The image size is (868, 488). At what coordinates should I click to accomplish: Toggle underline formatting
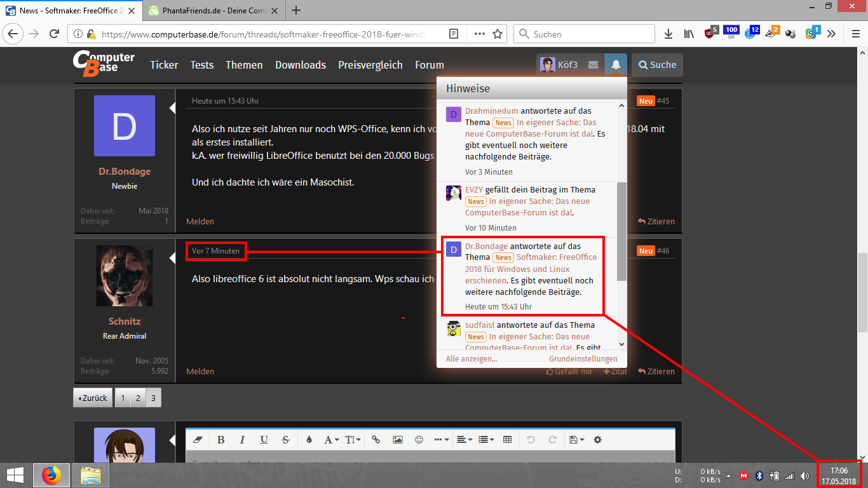tap(264, 439)
